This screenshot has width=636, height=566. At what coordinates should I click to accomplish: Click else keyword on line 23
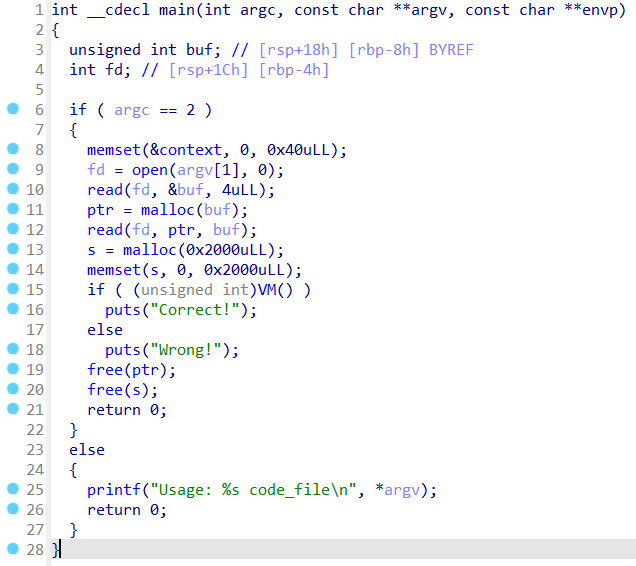pyautogui.click(x=87, y=450)
